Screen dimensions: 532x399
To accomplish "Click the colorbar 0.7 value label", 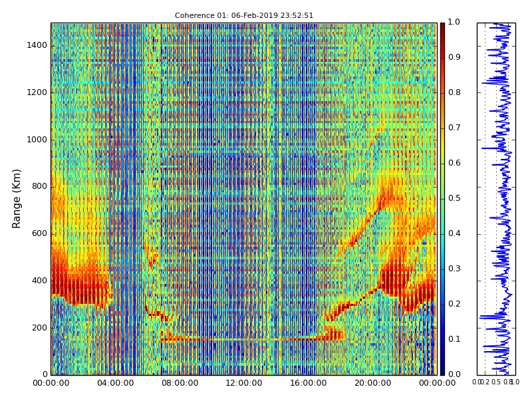I will click(x=454, y=128).
